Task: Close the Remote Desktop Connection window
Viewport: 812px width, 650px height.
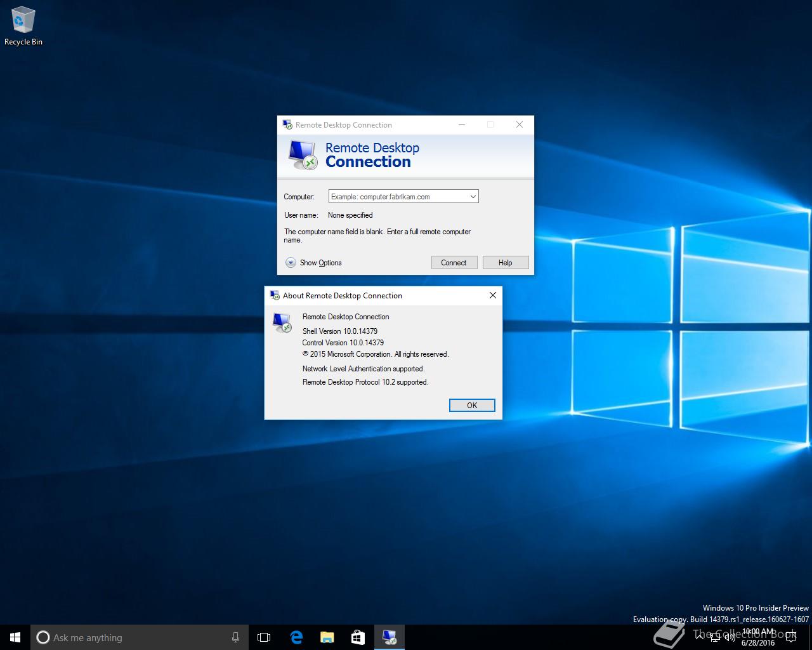Action: (x=520, y=125)
